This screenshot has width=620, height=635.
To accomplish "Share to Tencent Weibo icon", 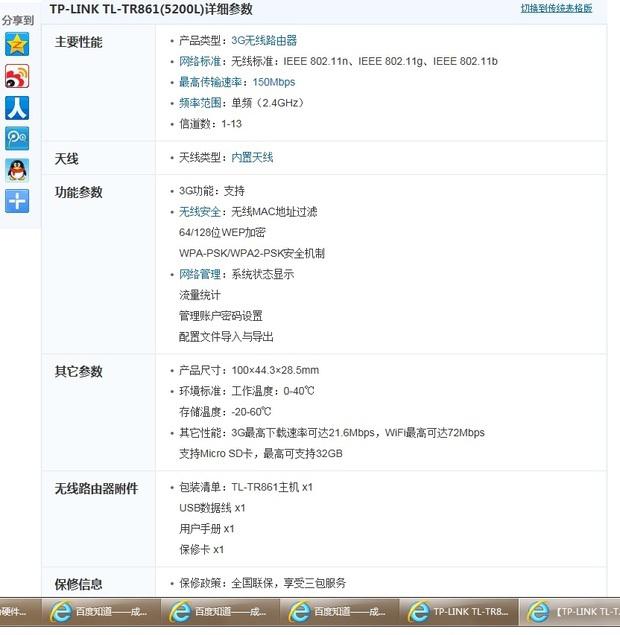I will tap(17, 138).
